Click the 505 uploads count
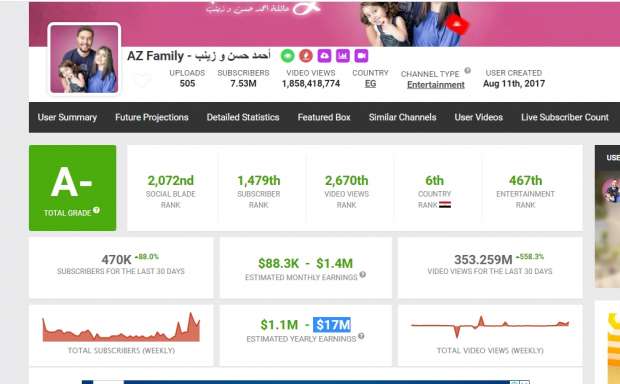 (187, 84)
